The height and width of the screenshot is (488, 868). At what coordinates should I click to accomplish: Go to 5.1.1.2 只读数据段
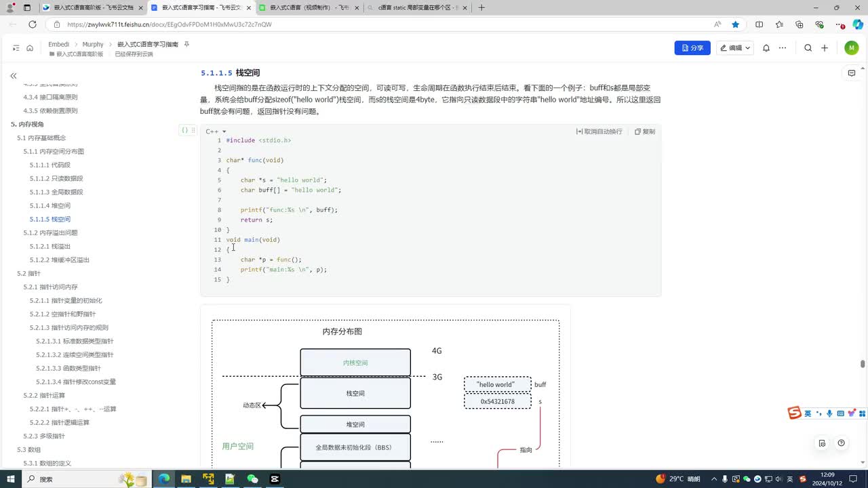click(x=56, y=178)
